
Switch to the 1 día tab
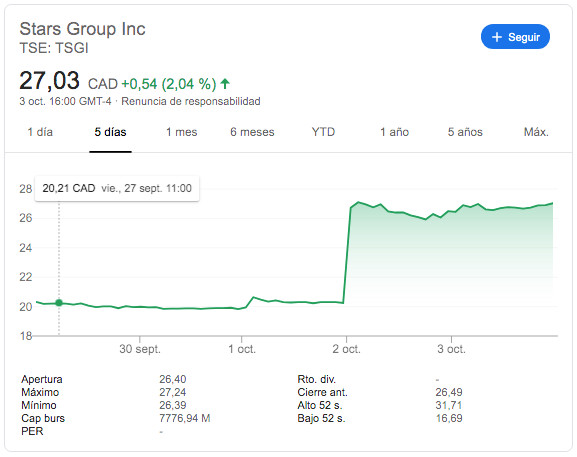40,132
